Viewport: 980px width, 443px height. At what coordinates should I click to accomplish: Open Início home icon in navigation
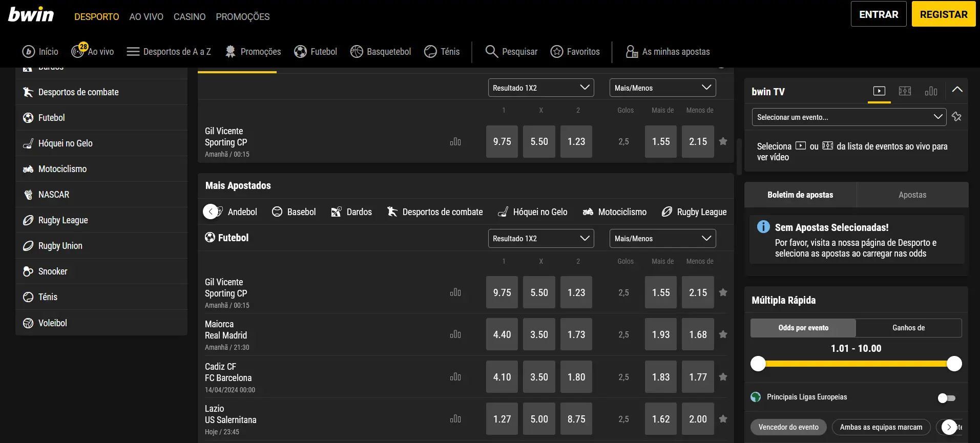(40, 52)
